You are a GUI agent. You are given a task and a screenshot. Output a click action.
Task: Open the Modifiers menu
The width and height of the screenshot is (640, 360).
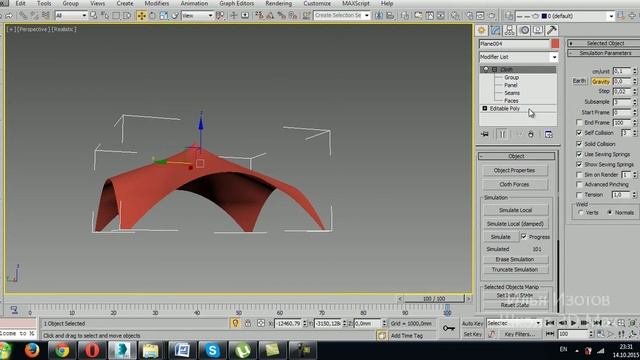tap(157, 3)
